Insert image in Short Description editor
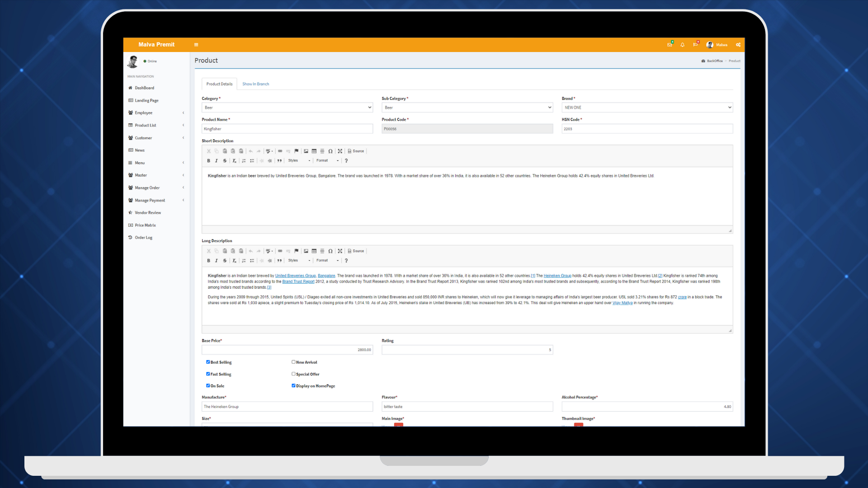 pos(306,151)
